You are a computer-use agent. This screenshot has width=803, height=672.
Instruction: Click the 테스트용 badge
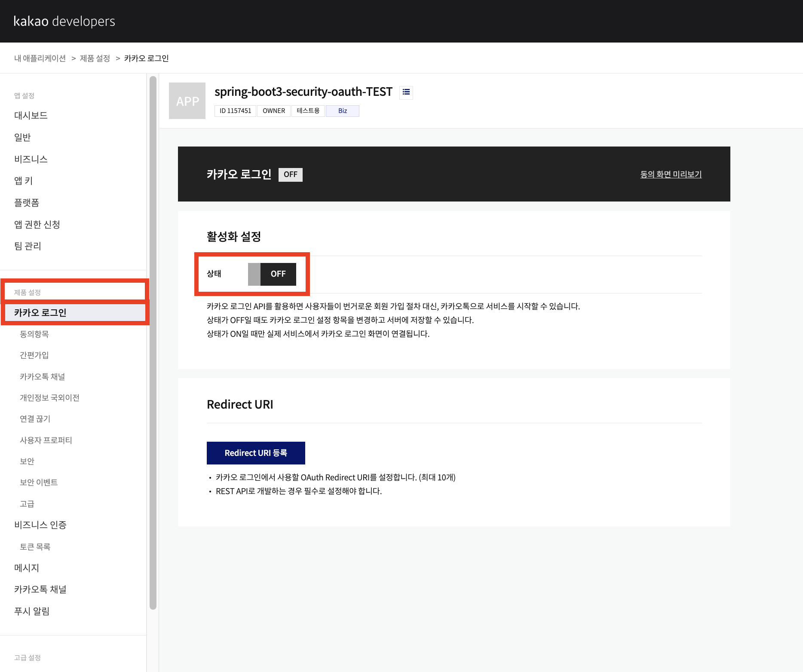pyautogui.click(x=308, y=111)
